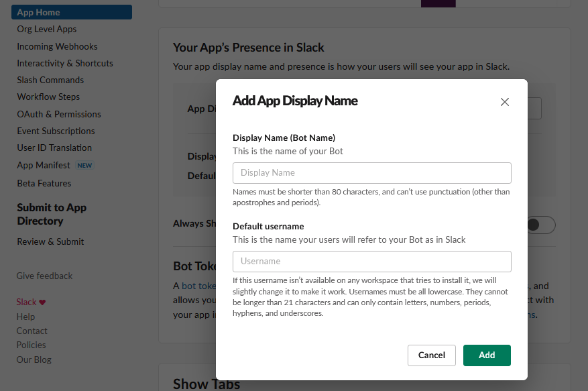The image size is (588, 391).
Task: Open Incoming Webhooks settings
Action: [x=58, y=46]
